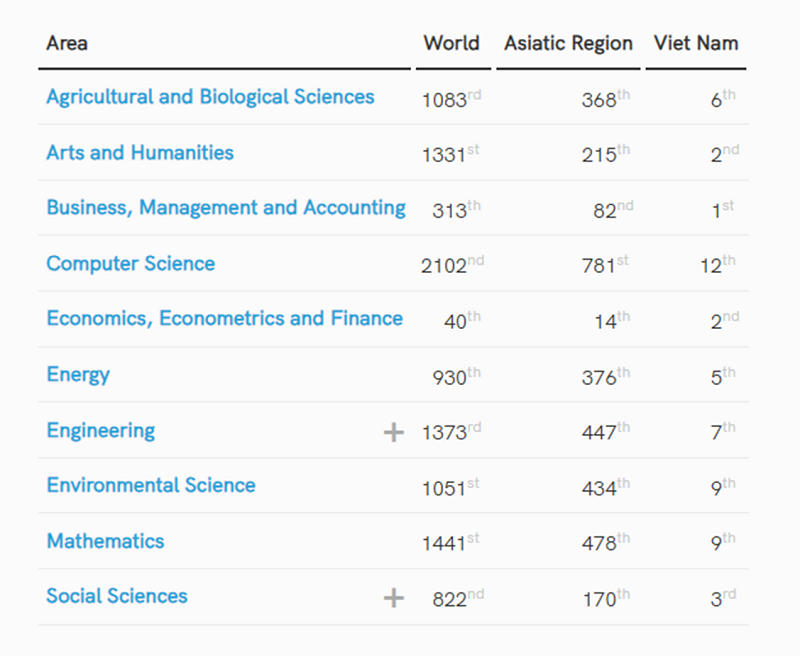The image size is (800, 656).
Task: Open the Mathematics area link
Action: coord(105,541)
